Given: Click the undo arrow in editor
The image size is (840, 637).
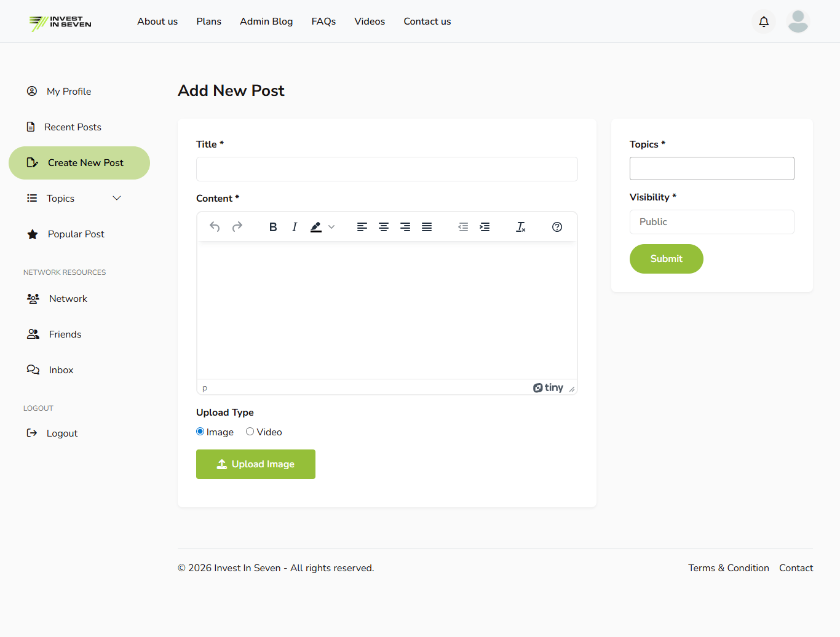Looking at the screenshot, I should [x=215, y=227].
